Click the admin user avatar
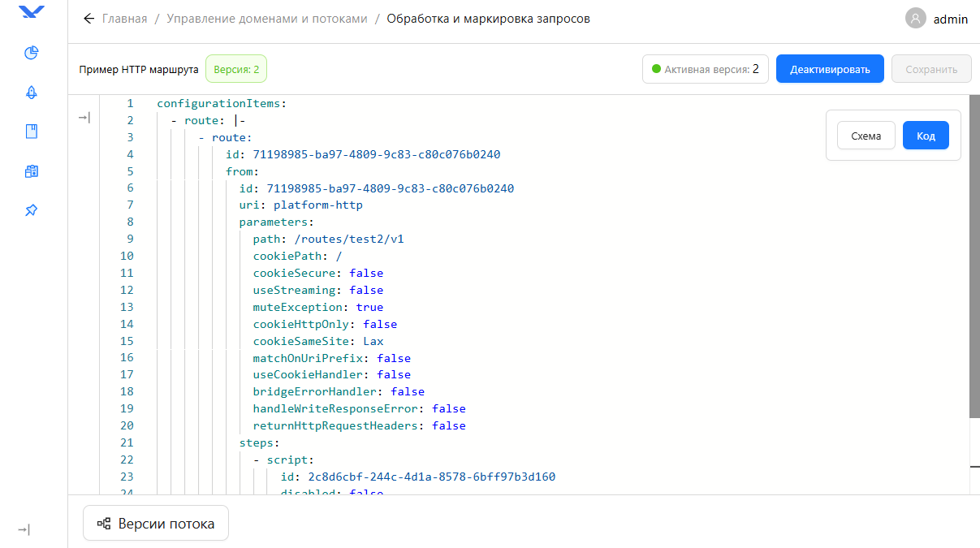Image resolution: width=980 pixels, height=548 pixels. [x=916, y=19]
